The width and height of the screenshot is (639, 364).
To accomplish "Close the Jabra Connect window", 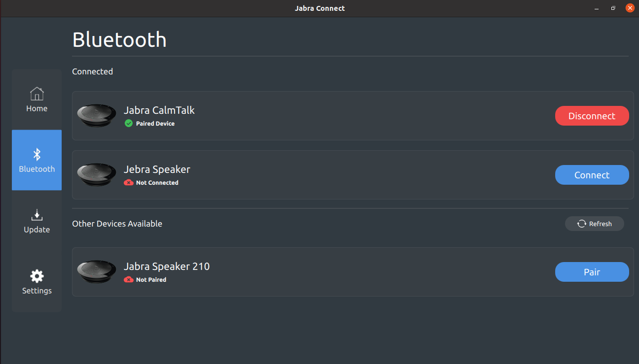I will click(630, 8).
